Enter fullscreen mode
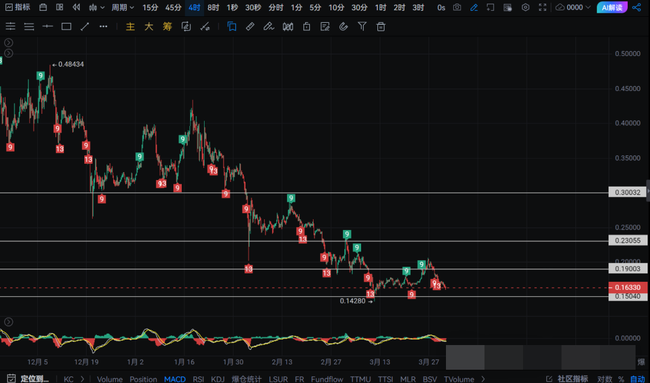Image resolution: width=650 pixels, height=383 pixels. pos(542,7)
